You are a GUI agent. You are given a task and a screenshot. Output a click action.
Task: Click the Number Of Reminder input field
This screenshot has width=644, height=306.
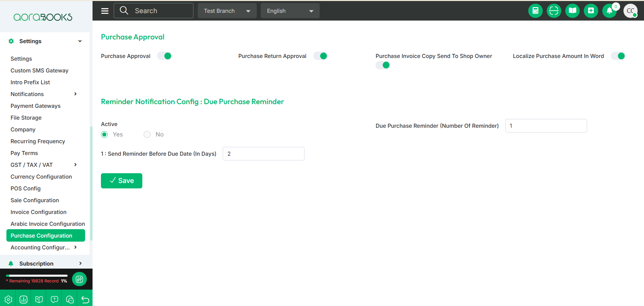point(546,126)
